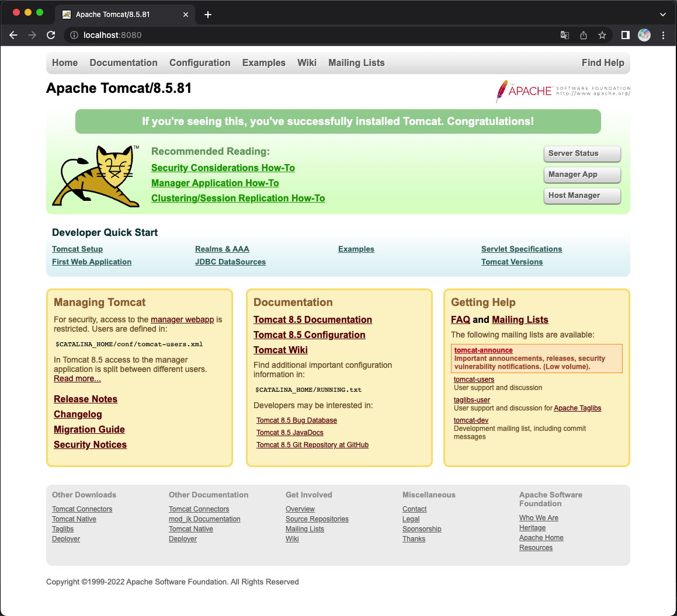Open Source Repositories footer link
Image resolution: width=677 pixels, height=616 pixels.
click(317, 519)
